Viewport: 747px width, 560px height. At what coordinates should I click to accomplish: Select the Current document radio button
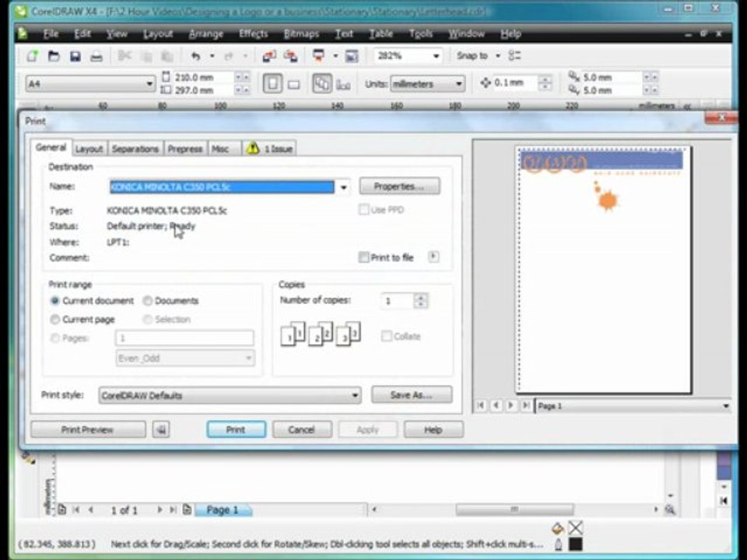click(x=54, y=300)
